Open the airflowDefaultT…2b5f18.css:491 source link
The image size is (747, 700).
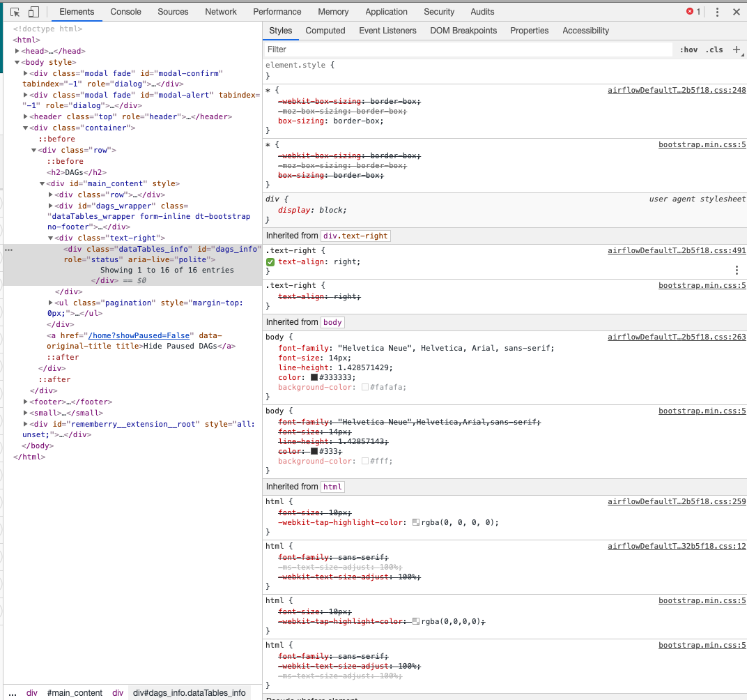[x=677, y=250]
